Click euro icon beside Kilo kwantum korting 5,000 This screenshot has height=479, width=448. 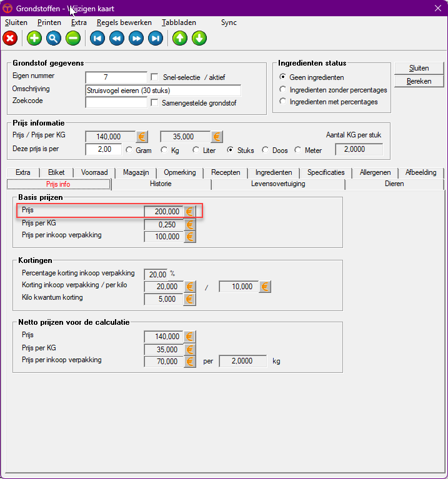189,299
